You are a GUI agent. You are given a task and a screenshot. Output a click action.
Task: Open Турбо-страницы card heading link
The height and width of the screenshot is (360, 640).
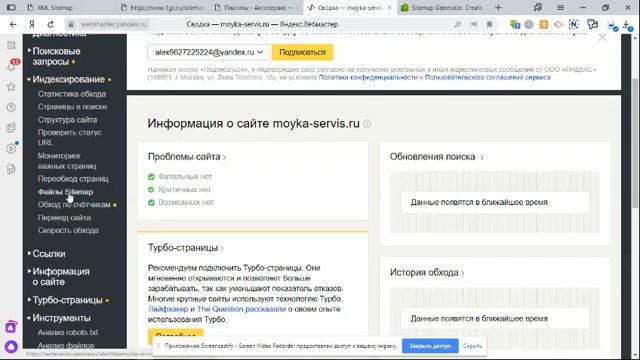click(186, 248)
